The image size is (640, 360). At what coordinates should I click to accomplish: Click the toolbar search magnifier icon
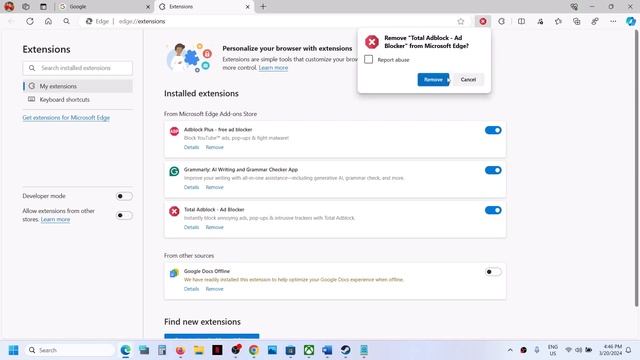(67, 21)
